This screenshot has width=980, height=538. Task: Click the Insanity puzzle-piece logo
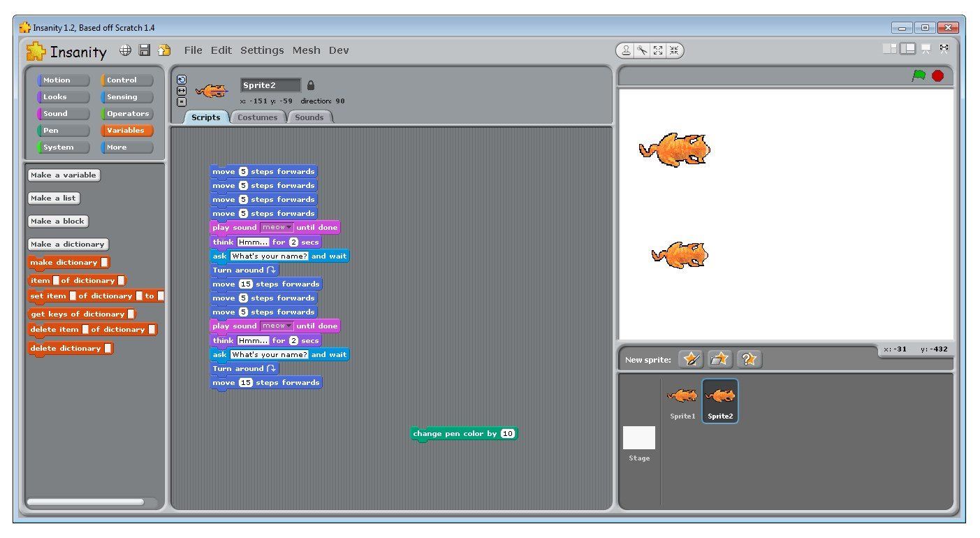point(36,51)
